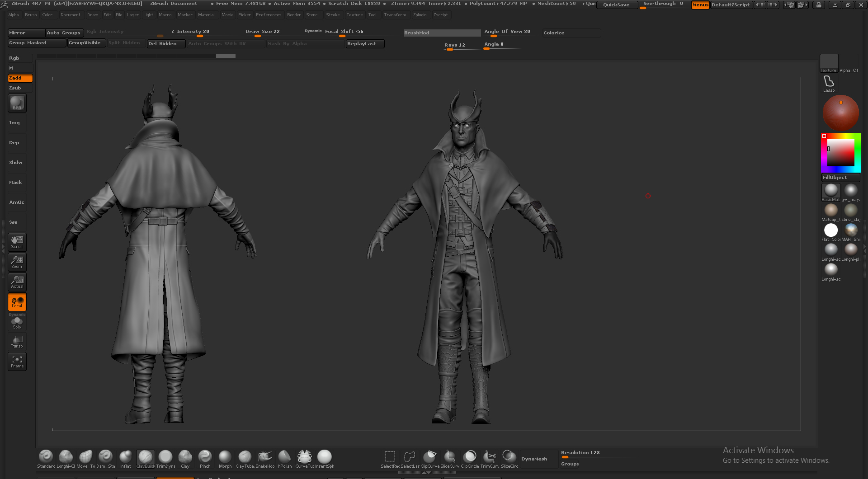Select the Move brush
Image resolution: width=868 pixels, height=479 pixels.
coord(85,459)
